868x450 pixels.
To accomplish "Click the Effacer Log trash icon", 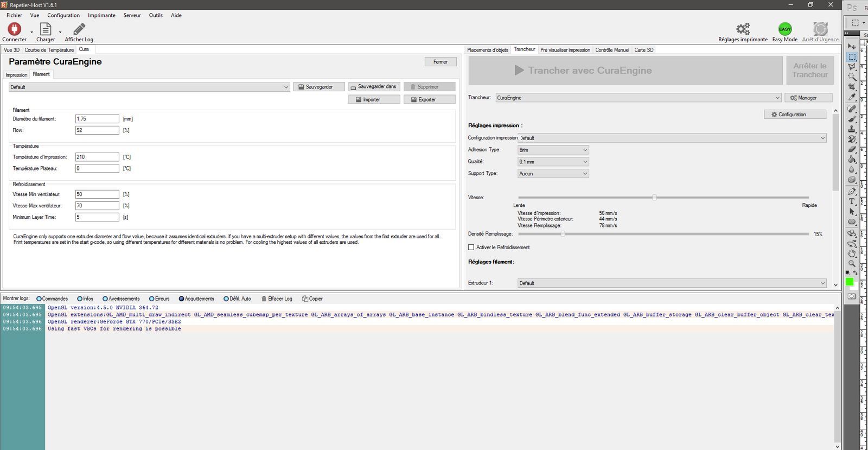I will click(264, 299).
